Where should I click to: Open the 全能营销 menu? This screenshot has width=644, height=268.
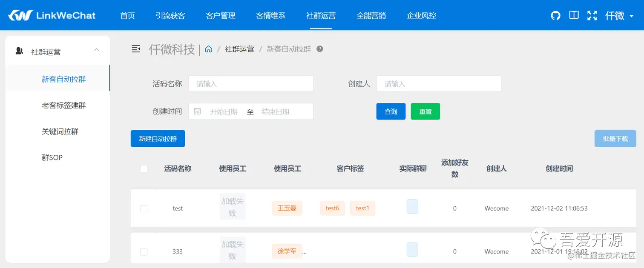pyautogui.click(x=371, y=15)
